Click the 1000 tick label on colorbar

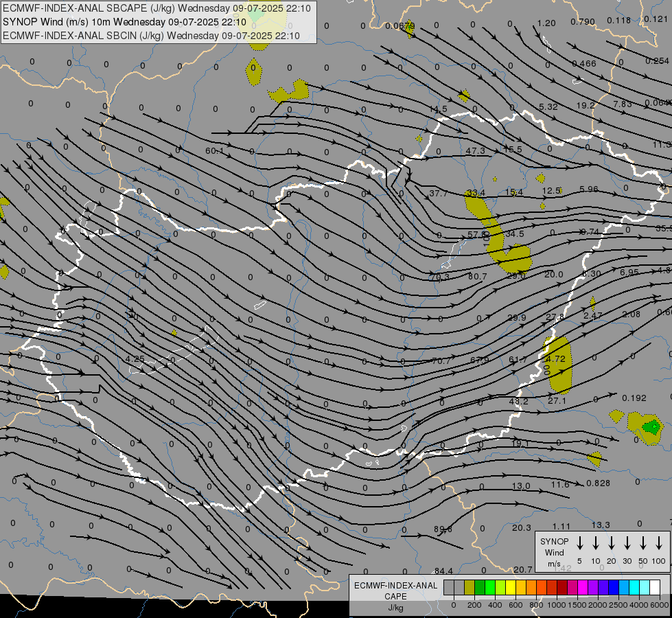coord(557,605)
